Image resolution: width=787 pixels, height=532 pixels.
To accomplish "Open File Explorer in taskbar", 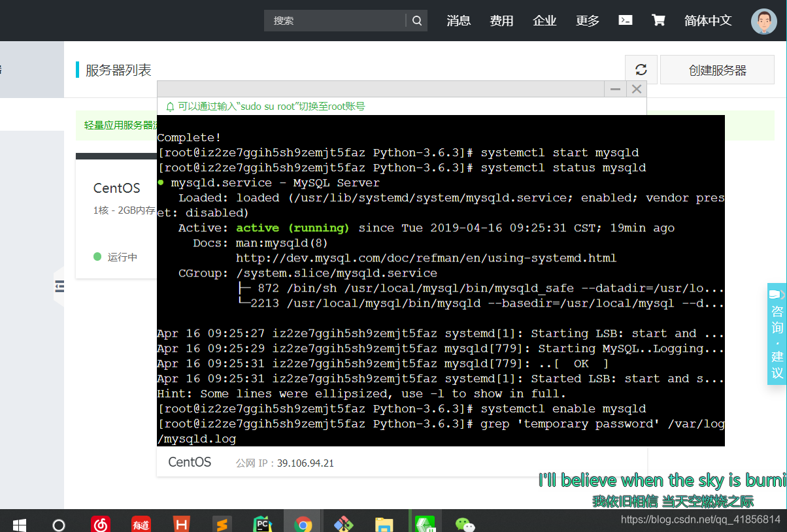I will tap(384, 524).
